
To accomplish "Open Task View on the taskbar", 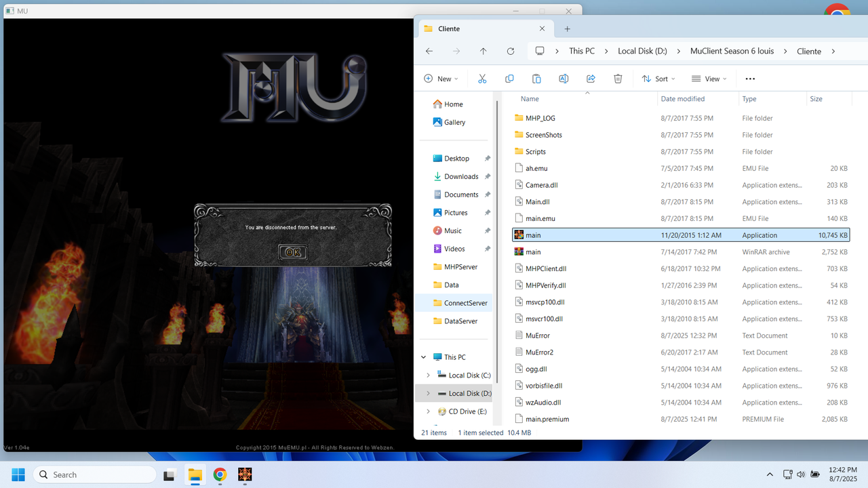I will [170, 474].
